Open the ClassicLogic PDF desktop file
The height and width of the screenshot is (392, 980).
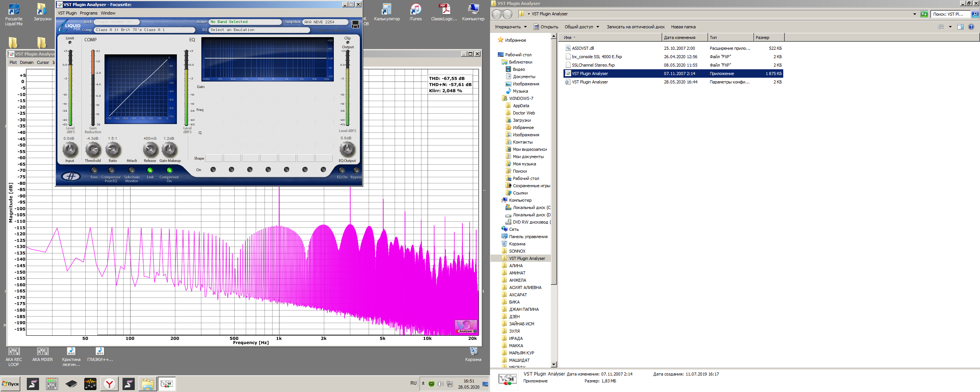click(x=444, y=12)
